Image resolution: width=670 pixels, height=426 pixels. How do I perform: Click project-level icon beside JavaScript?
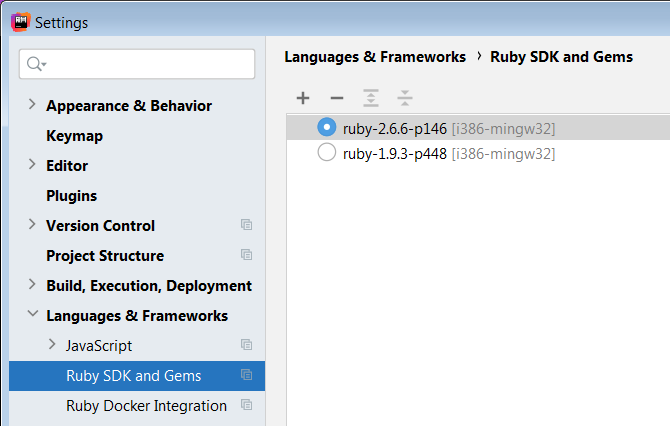pyautogui.click(x=246, y=344)
